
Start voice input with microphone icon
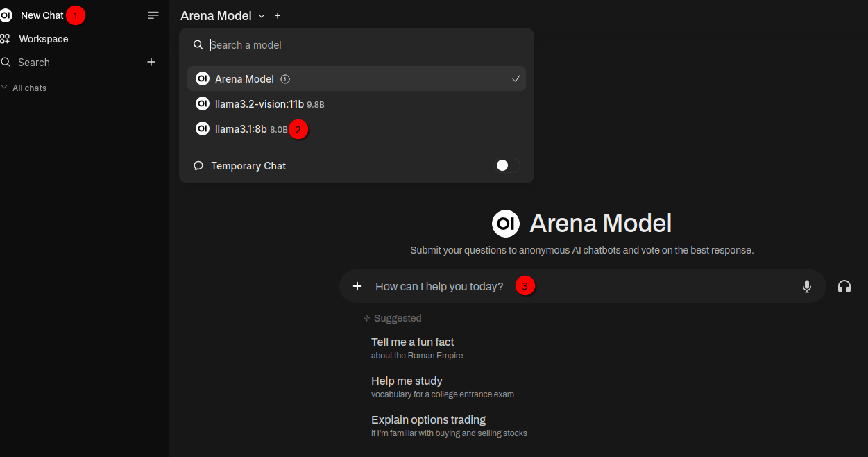(x=807, y=286)
